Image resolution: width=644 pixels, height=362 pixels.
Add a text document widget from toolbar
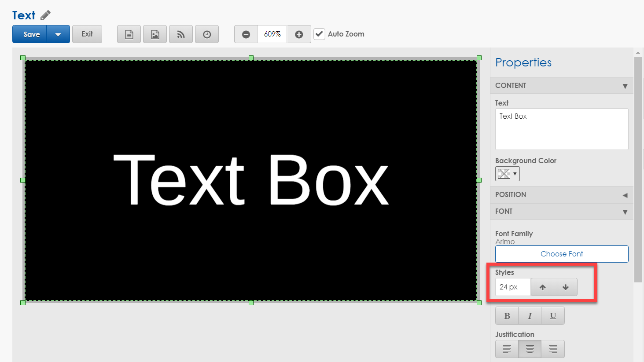[x=129, y=34]
